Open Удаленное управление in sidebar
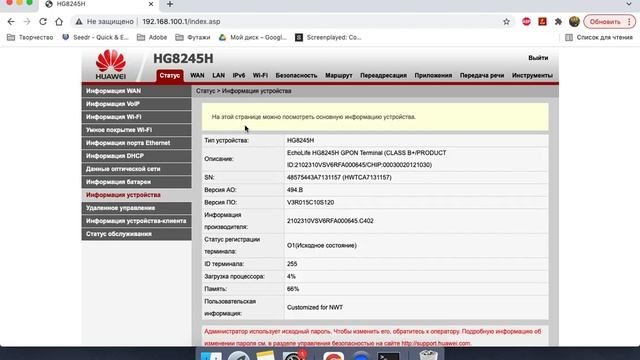Screen dimensions: 640x360 point(136,208)
